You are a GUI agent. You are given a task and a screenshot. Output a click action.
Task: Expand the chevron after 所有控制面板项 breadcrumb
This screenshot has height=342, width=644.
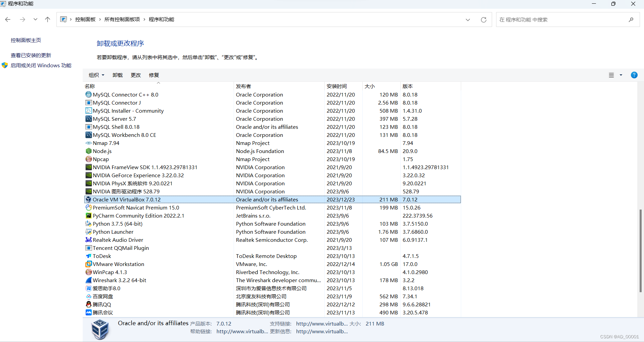click(144, 20)
